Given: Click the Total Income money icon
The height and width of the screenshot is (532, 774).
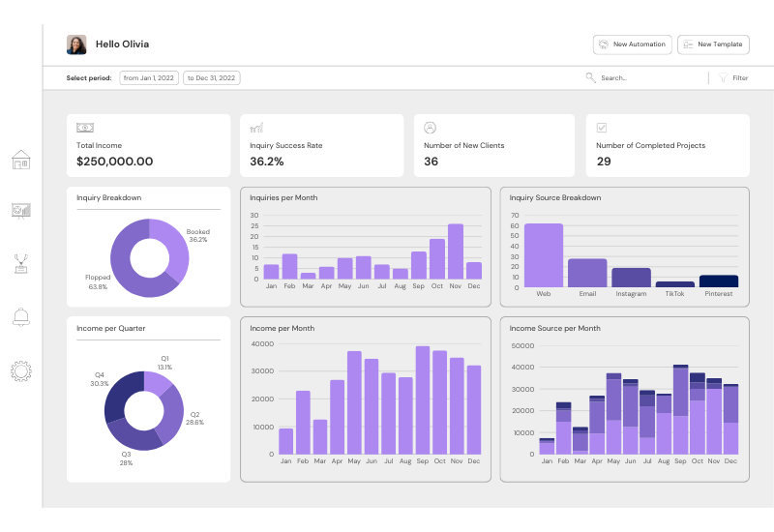Looking at the screenshot, I should (x=85, y=128).
